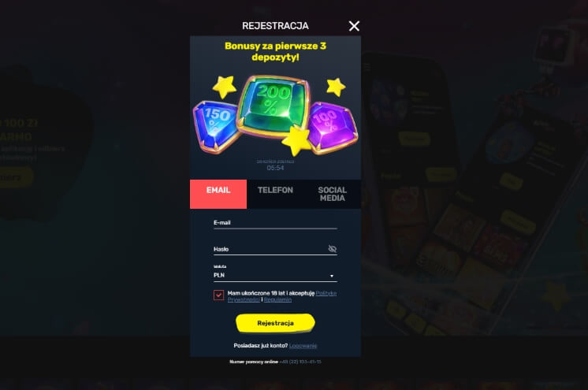The height and width of the screenshot is (390, 588).
Task: Click the large star below the 200% gem
Action: (x=296, y=140)
